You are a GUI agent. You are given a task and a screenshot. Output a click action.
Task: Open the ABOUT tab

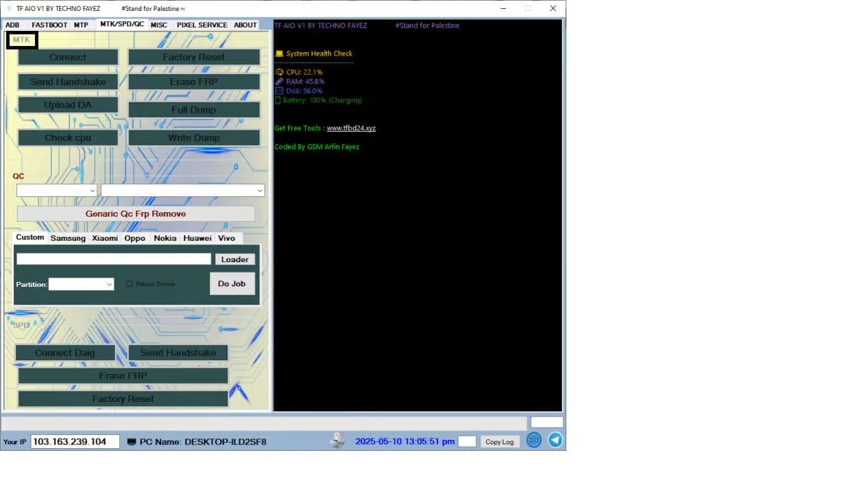point(245,25)
